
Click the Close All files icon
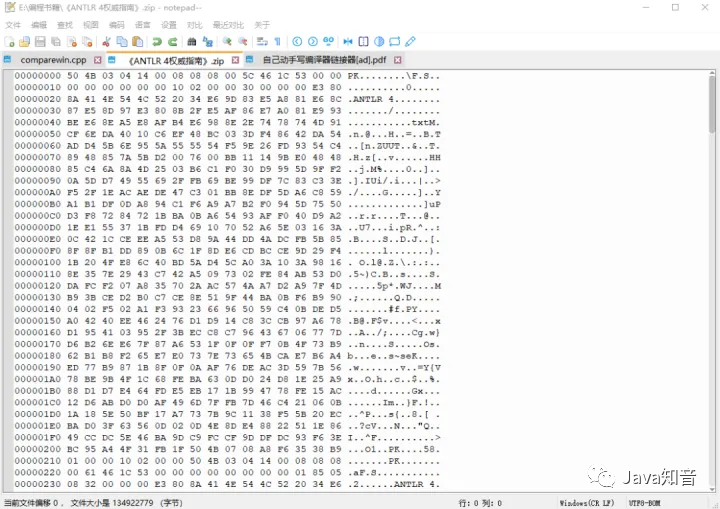pyautogui.click(x=87, y=42)
